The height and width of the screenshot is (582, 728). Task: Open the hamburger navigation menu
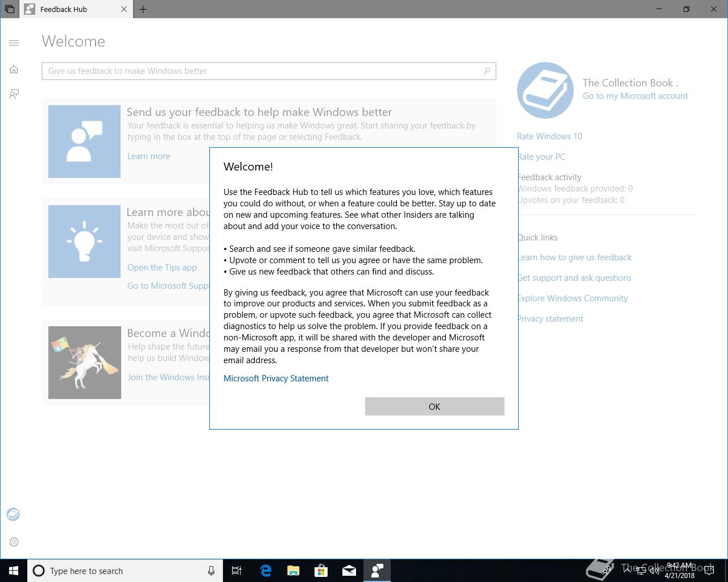pos(14,43)
